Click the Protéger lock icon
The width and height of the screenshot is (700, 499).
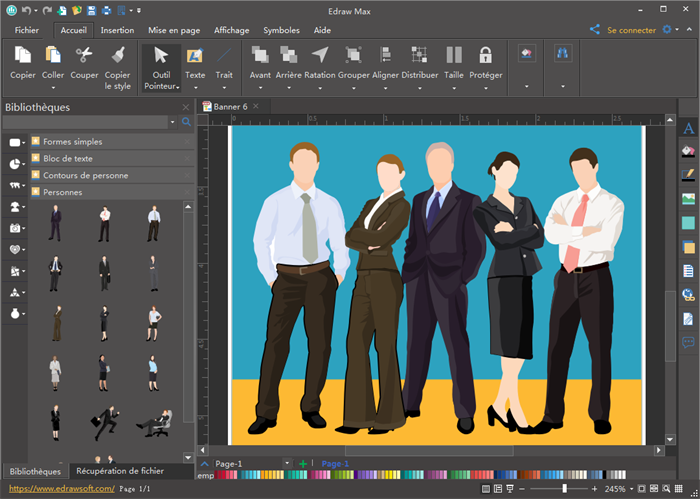[485, 56]
